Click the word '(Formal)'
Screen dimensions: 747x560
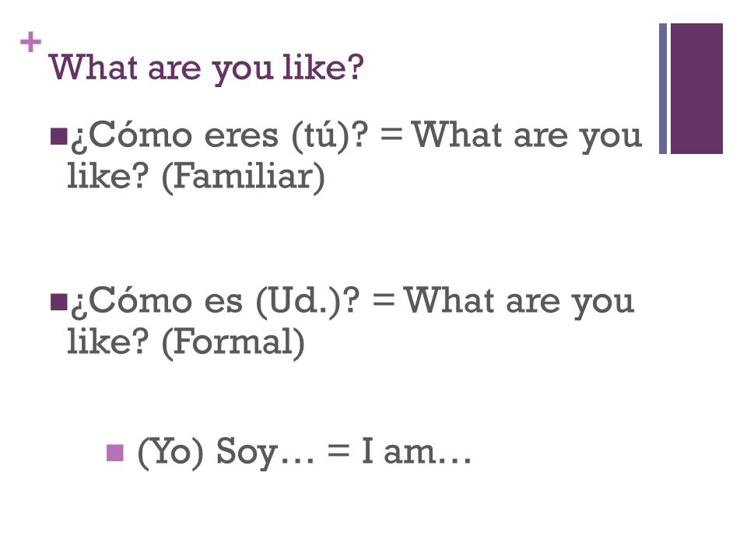pyautogui.click(x=233, y=343)
